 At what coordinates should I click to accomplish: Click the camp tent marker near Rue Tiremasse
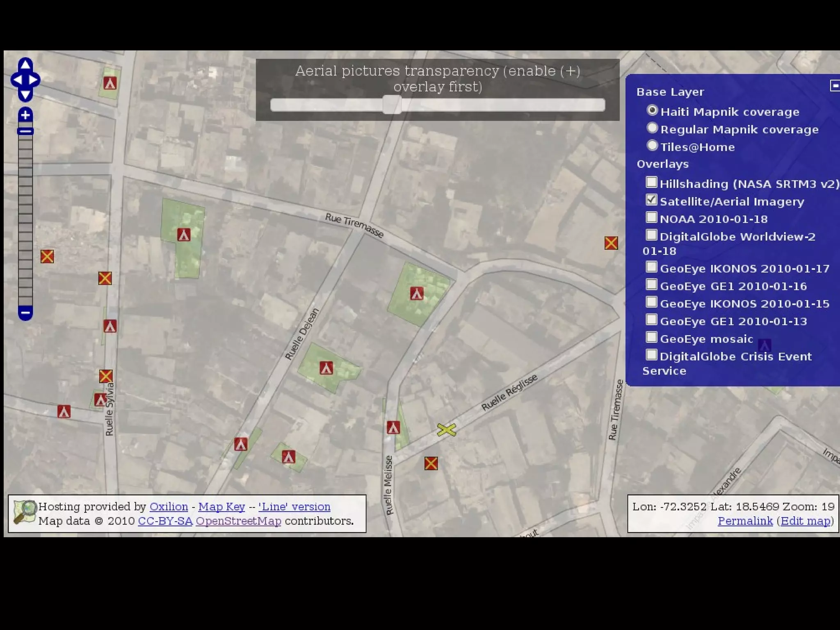point(417,294)
